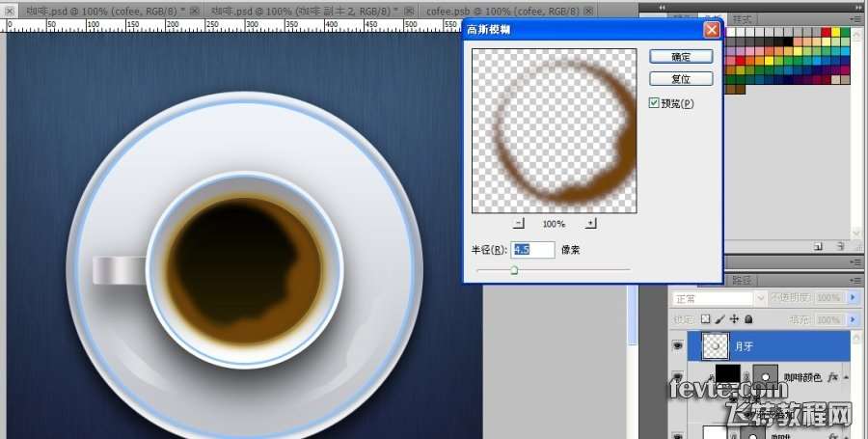868x439 pixels.
Task: Click the 确定 OK button
Action: pos(681,56)
